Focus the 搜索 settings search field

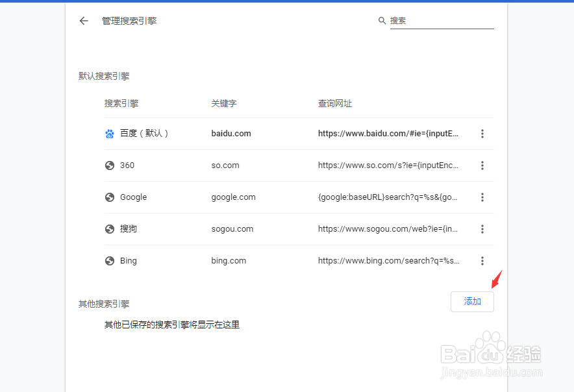coord(442,21)
